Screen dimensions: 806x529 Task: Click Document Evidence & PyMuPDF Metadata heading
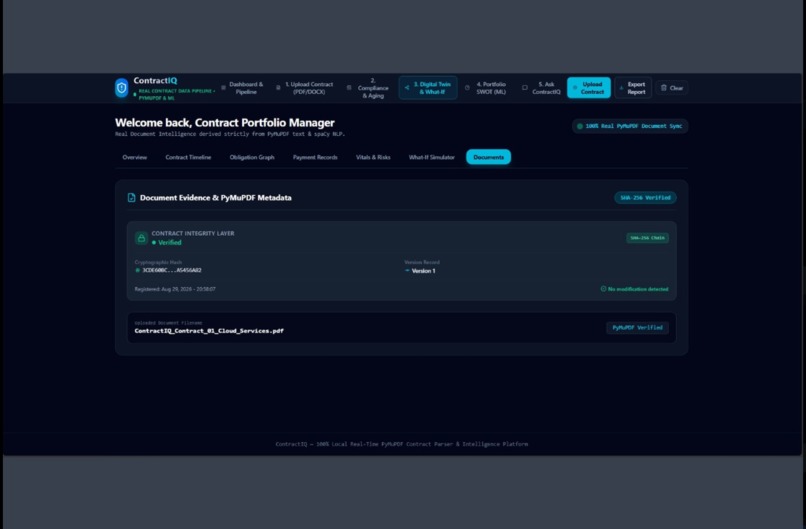[x=215, y=198]
